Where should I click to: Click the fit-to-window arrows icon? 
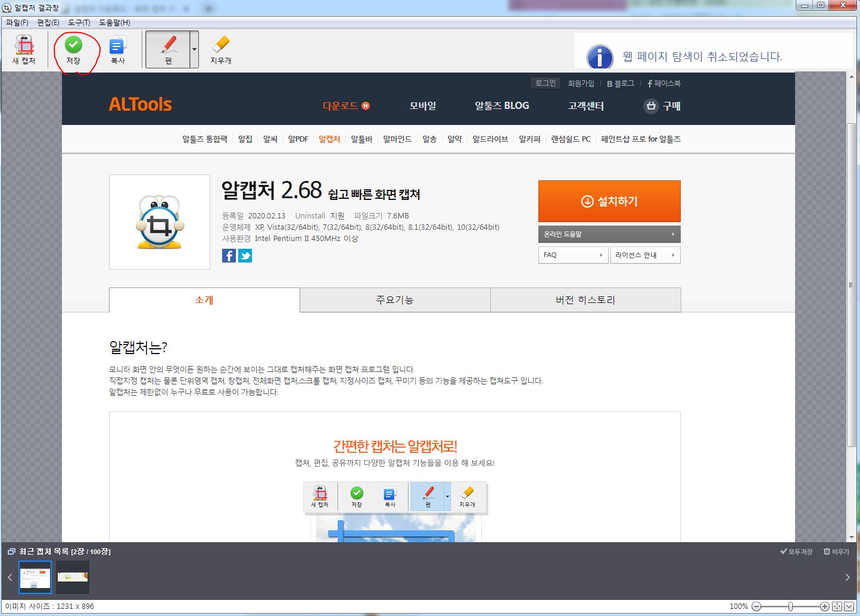837,606
